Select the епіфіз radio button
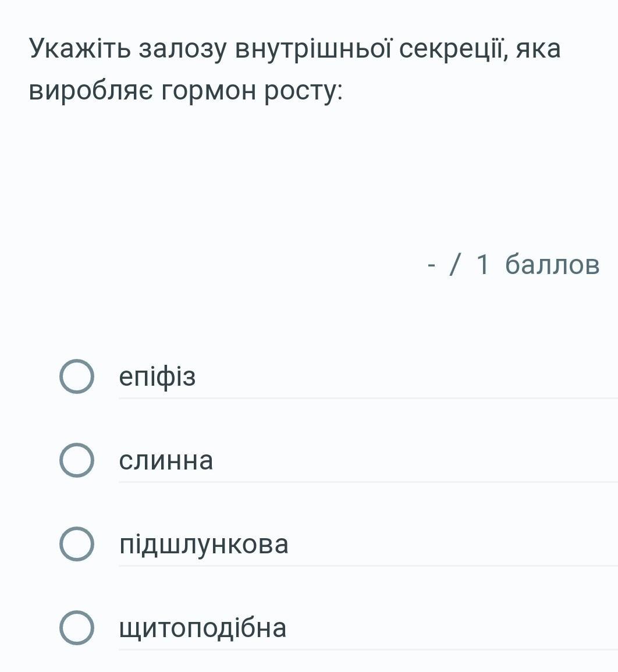The image size is (618, 672). (x=77, y=376)
